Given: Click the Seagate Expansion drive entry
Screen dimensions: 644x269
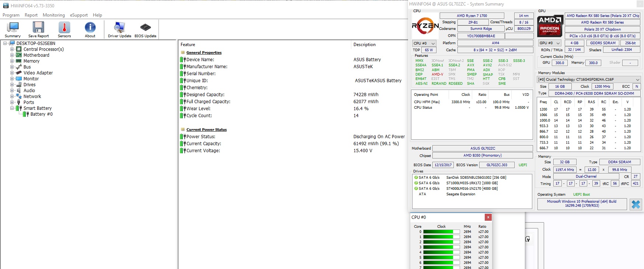Looking at the screenshot, I should tap(461, 194).
